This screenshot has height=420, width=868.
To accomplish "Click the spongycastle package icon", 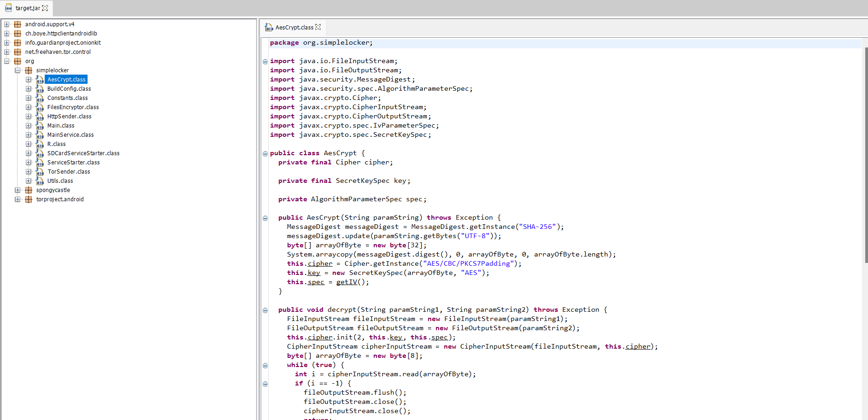I will 29,190.
